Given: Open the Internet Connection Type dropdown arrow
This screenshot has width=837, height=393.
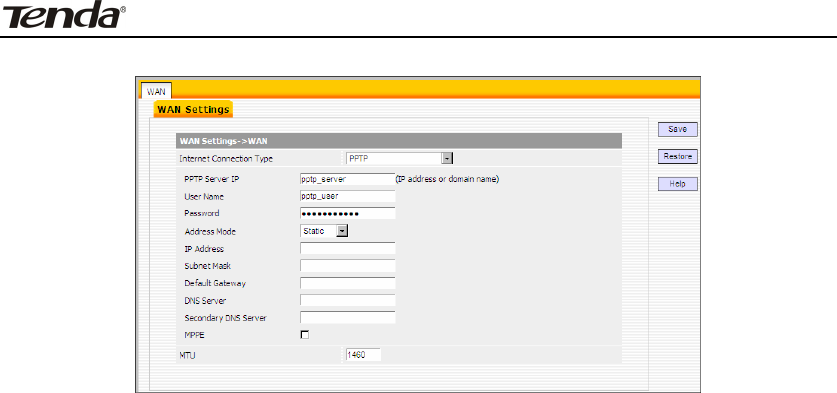Looking at the screenshot, I should point(447,159).
